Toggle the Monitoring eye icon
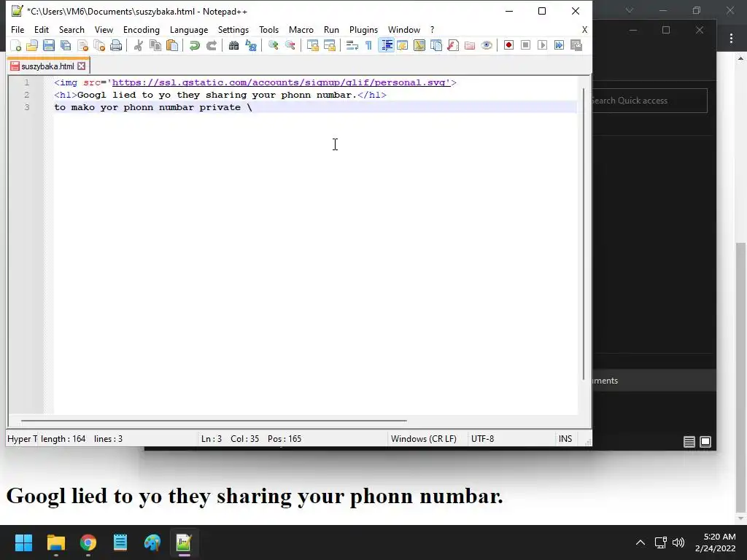747x560 pixels. click(487, 45)
